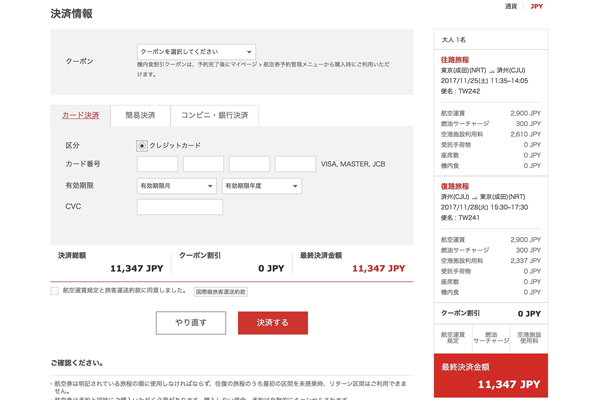Open the コンビニ・銀行決済 tab
Viewport: 600px width, 400px height.
tap(215, 115)
